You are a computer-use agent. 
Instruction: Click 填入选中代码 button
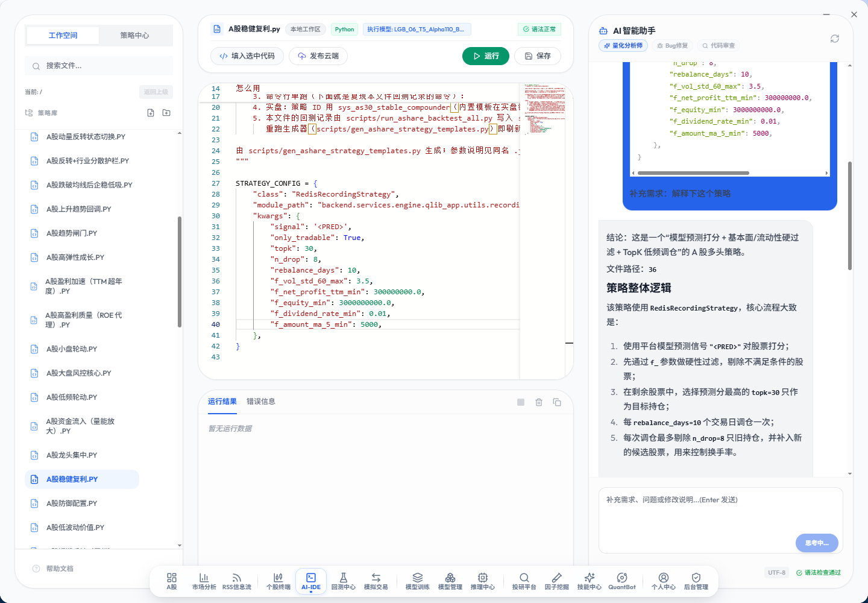pos(247,56)
